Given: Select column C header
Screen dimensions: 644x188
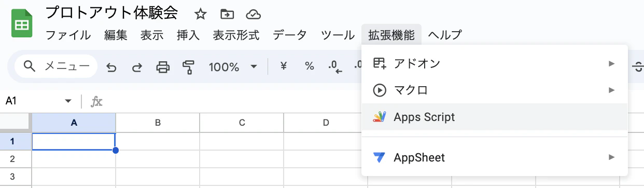Looking at the screenshot, I should coord(242,123).
